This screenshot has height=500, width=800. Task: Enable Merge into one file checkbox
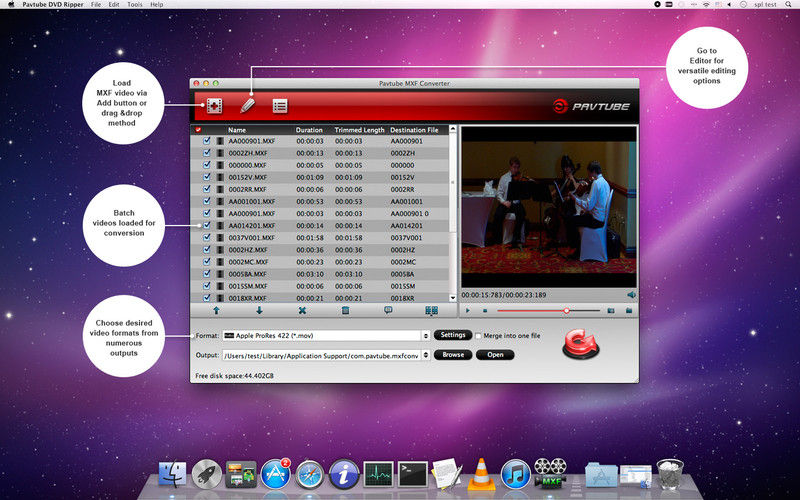click(478, 336)
